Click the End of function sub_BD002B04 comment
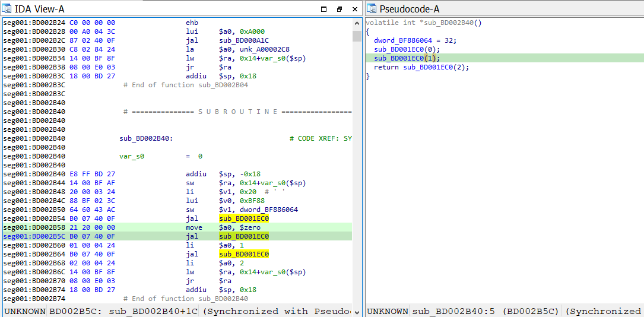The height and width of the screenshot is (317, 644). (x=186, y=85)
